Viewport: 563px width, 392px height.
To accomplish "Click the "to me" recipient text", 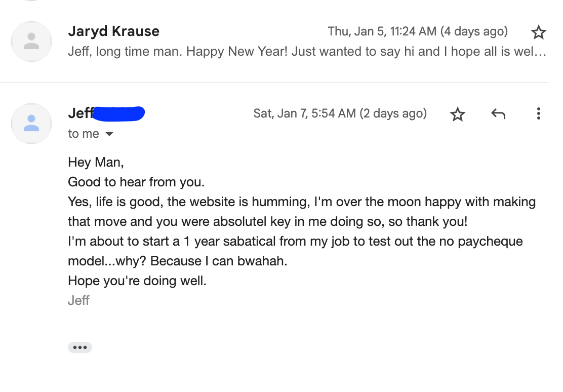I will pyautogui.click(x=84, y=134).
